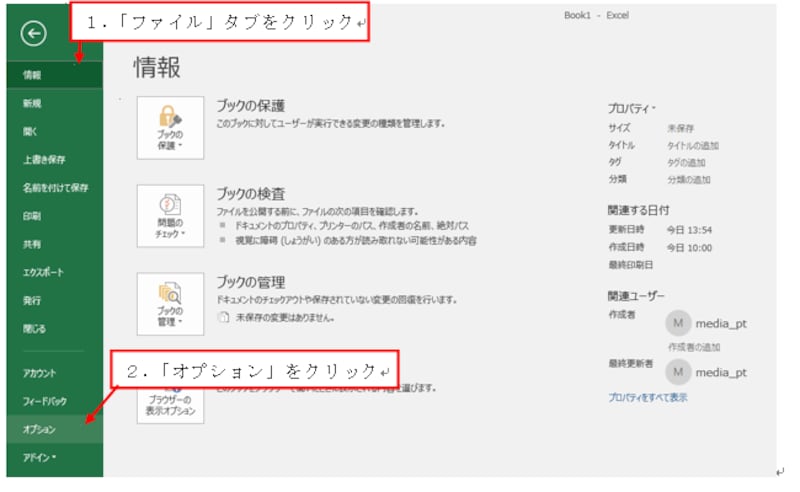Click the Book1 - Excel window title
This screenshot has width=800, height=492.
[596, 15]
